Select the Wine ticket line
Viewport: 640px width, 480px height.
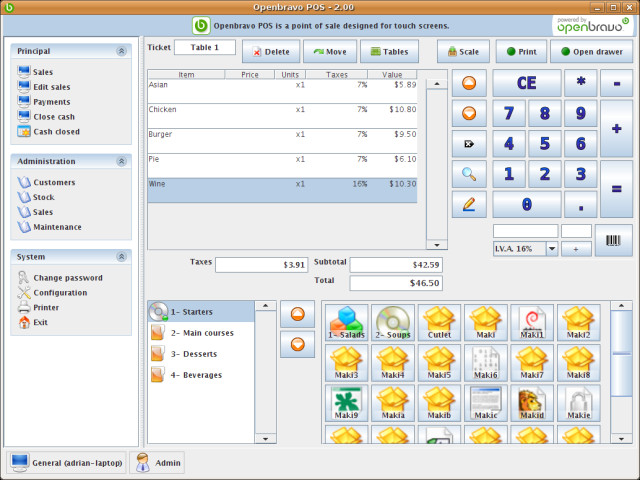point(282,190)
